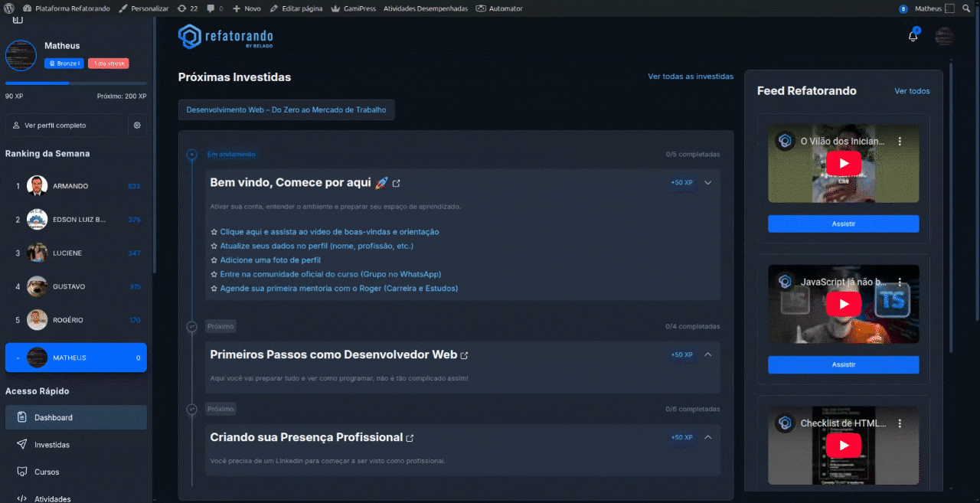This screenshot has height=503, width=980.
Task: Open more options on JavaScript video
Action: click(900, 282)
